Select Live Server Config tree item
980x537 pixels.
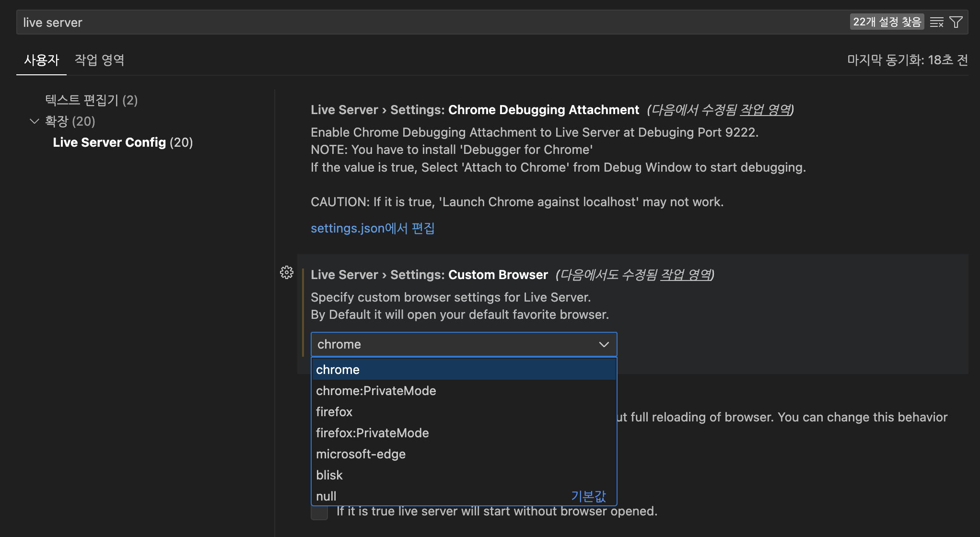click(x=123, y=142)
